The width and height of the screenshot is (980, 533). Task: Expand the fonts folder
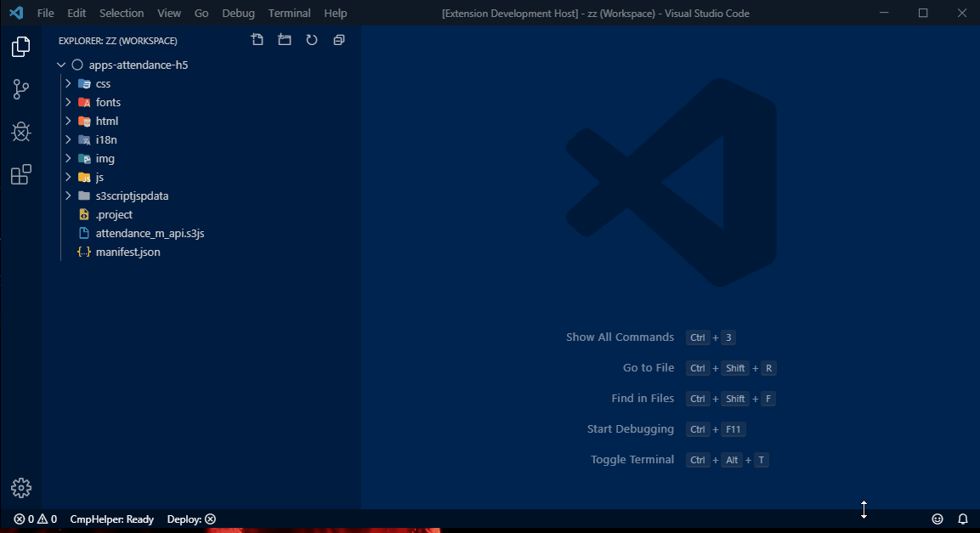(68, 103)
